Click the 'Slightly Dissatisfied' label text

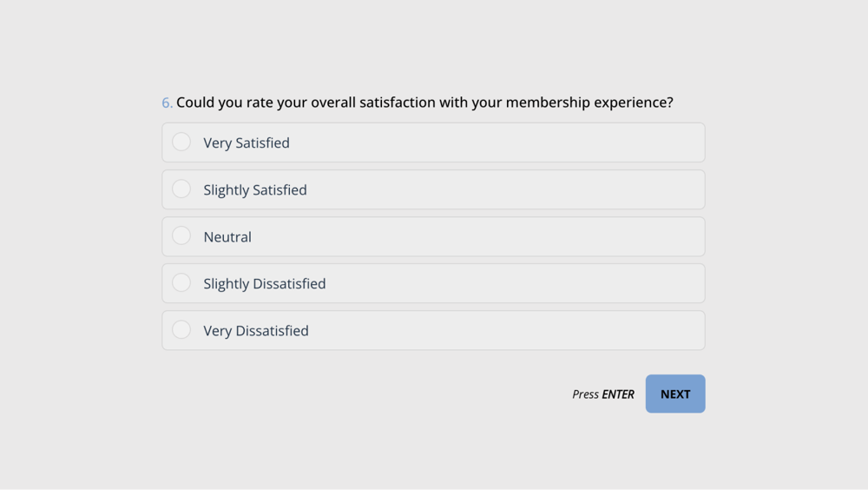click(x=265, y=284)
